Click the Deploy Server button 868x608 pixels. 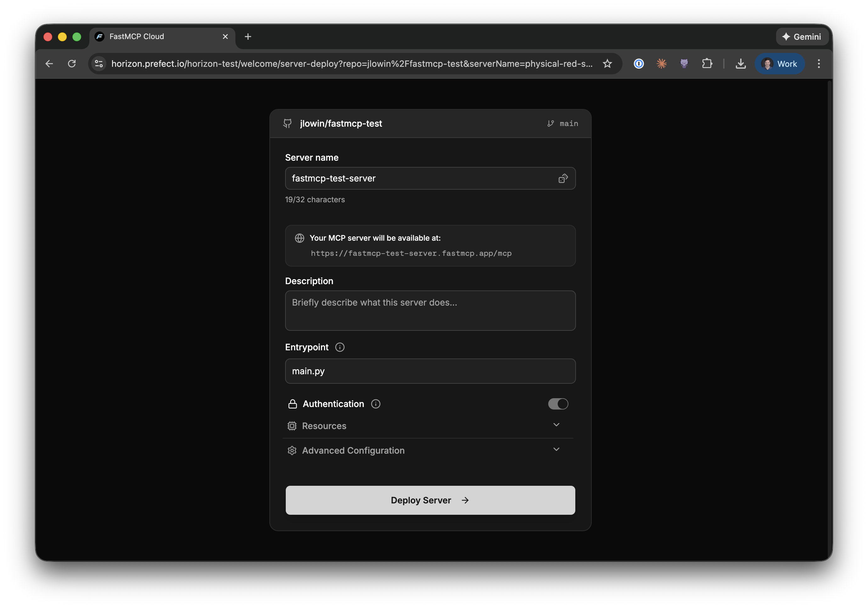(x=430, y=500)
